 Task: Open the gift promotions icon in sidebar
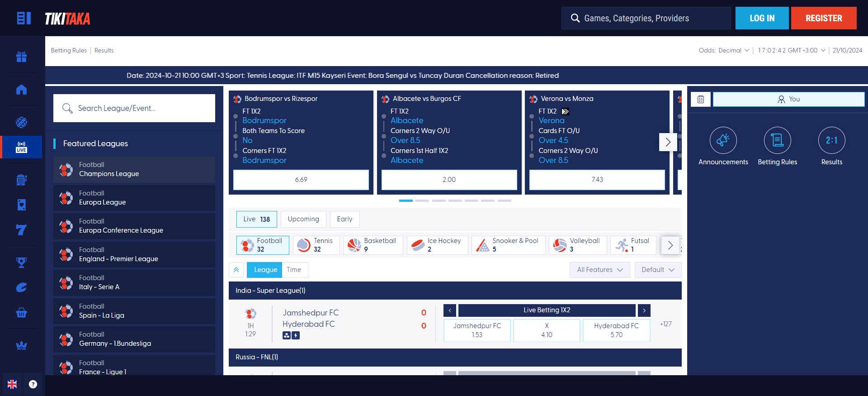point(21,57)
